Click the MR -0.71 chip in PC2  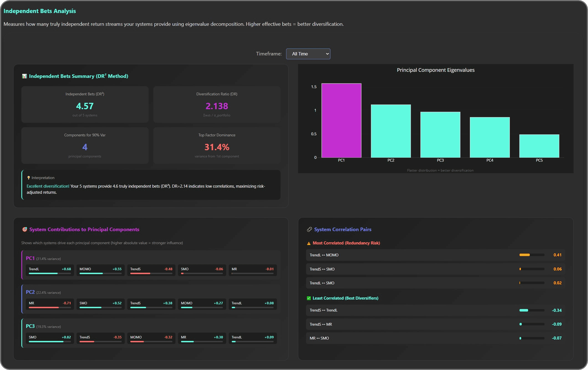[x=50, y=304]
